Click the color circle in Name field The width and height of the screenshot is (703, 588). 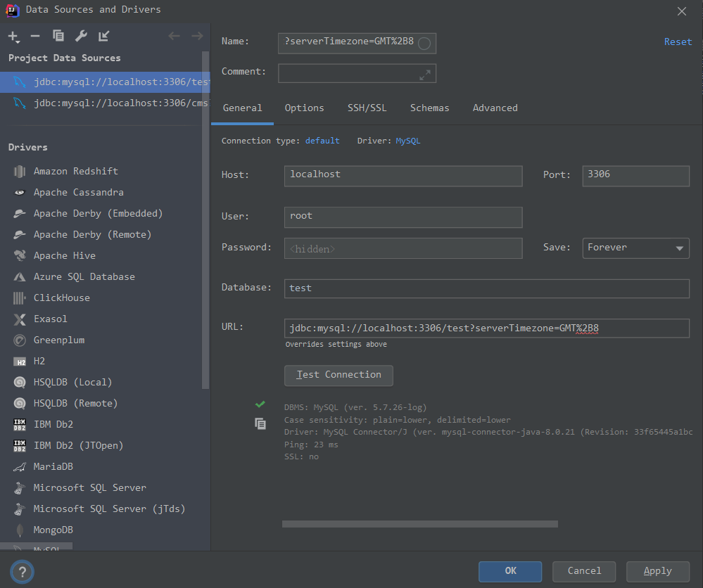(x=424, y=44)
